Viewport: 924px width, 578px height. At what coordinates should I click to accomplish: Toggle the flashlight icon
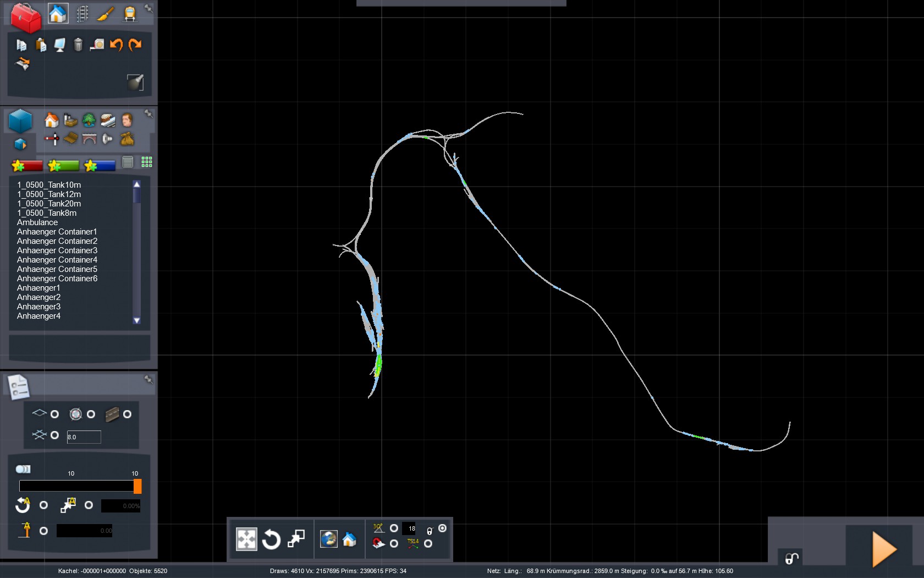coord(135,82)
